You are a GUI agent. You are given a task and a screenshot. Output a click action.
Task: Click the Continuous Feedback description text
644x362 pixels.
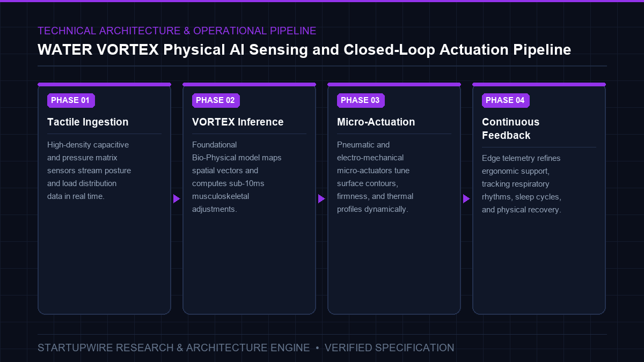[x=522, y=184]
